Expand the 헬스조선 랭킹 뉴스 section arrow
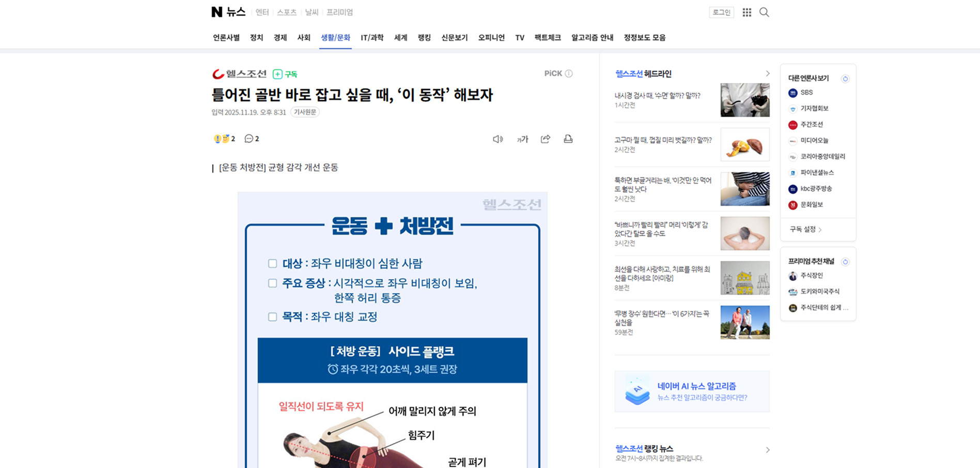The height and width of the screenshot is (468, 980). 767,450
